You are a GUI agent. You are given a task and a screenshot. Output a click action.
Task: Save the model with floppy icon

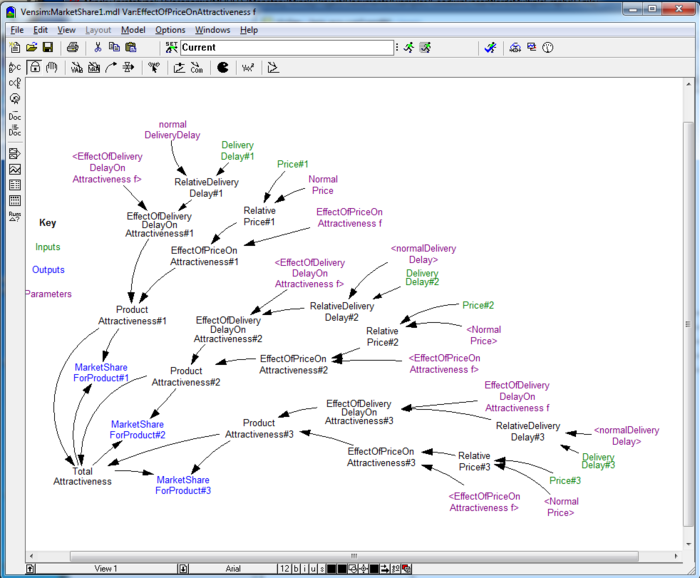coord(47,47)
